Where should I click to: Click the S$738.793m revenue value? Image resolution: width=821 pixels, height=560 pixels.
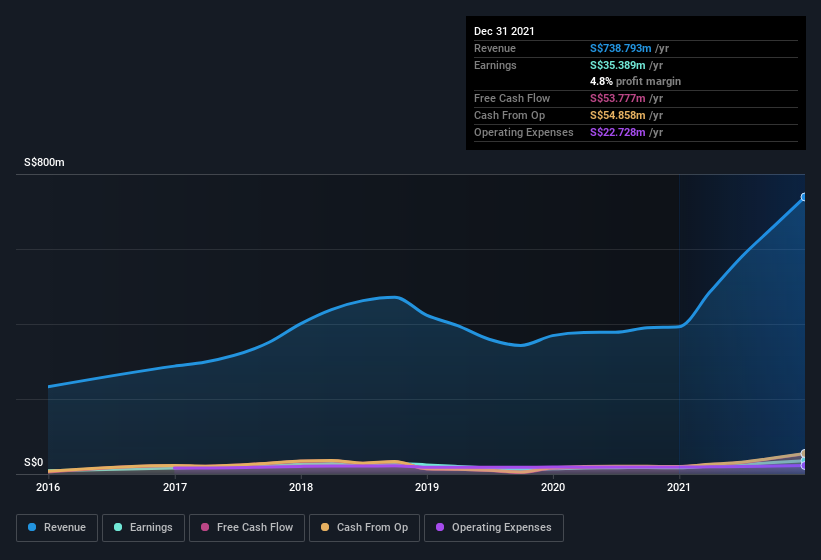(620, 48)
